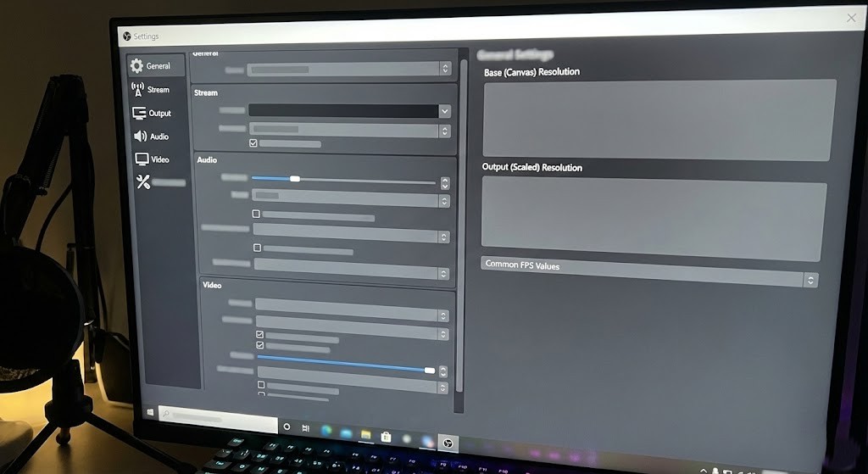Enable the unchecked checkbox below Video slider
868x474 pixels.
pyautogui.click(x=261, y=385)
